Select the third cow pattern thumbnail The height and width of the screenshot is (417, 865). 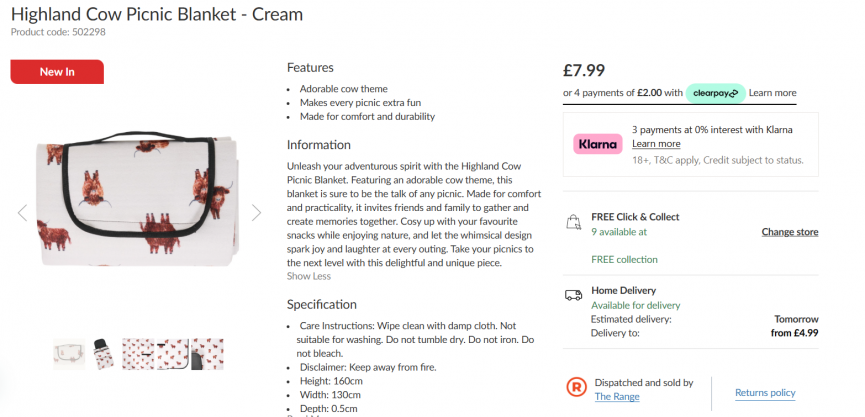[x=139, y=354]
